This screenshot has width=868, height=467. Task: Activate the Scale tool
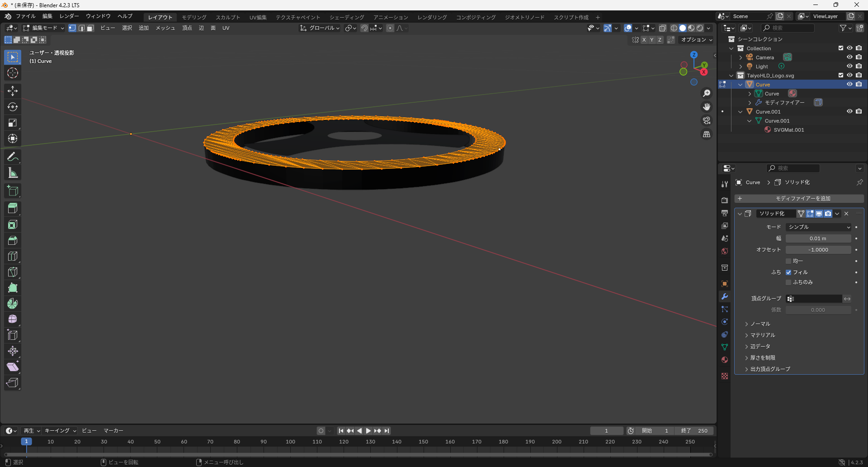point(13,123)
